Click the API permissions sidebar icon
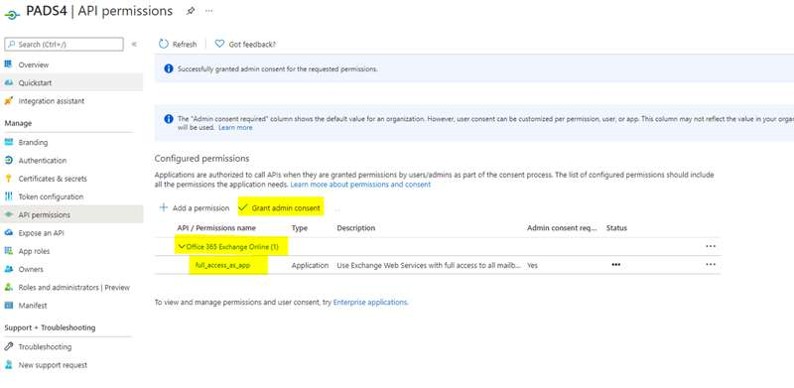 (8, 215)
